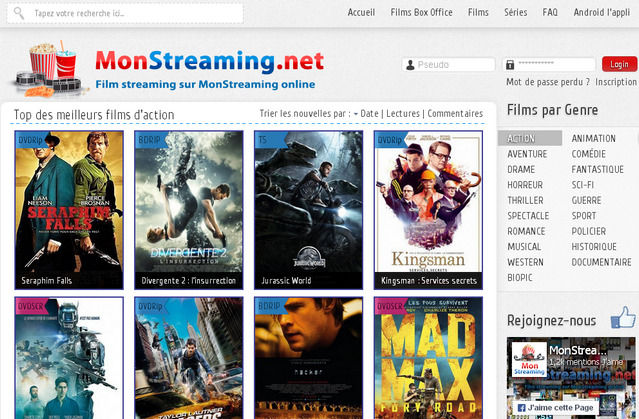The image size is (639, 419).
Task: Open Kingsman : Services secrets poster
Action: point(428,210)
